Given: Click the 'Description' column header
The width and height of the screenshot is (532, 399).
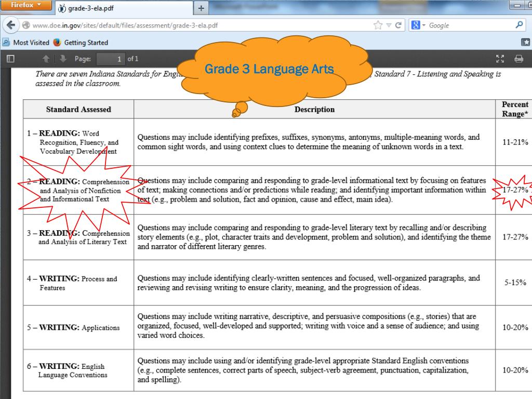Looking at the screenshot, I should (314, 109).
